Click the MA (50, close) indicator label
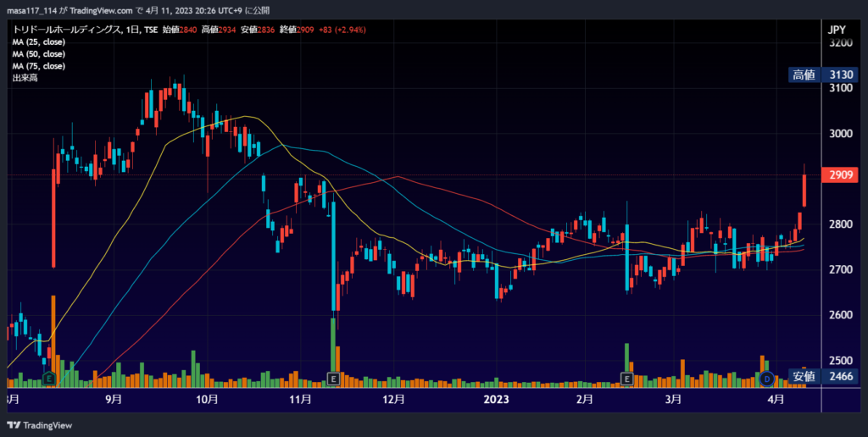The image size is (868, 437). tap(39, 54)
